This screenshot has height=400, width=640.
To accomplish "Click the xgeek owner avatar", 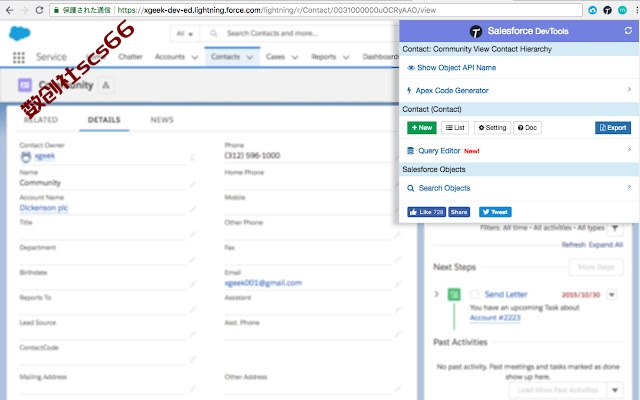I will (26, 156).
